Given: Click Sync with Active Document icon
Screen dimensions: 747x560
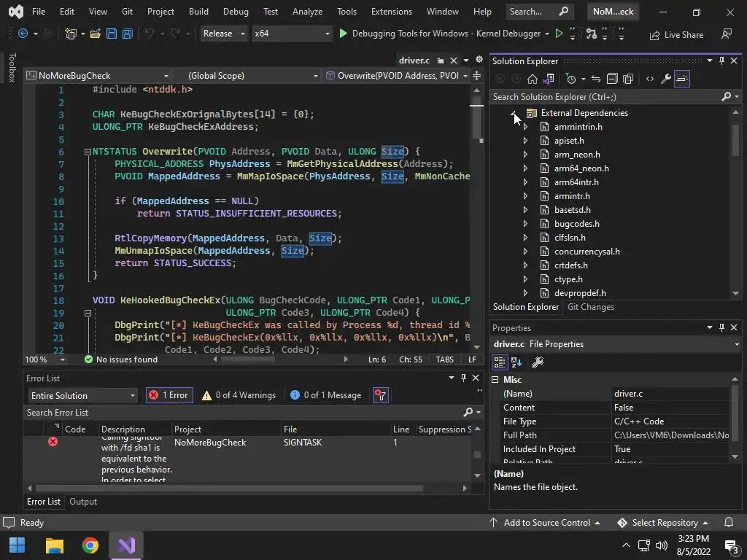Looking at the screenshot, I should [x=595, y=79].
